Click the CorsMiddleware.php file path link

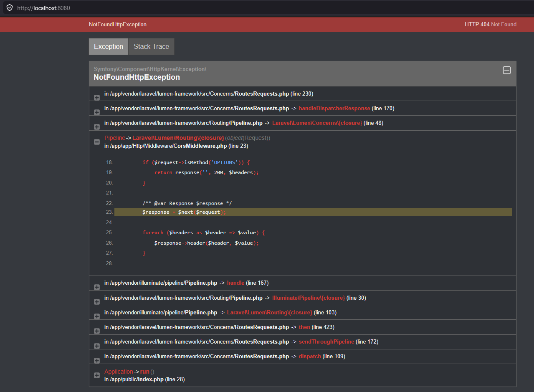point(165,146)
